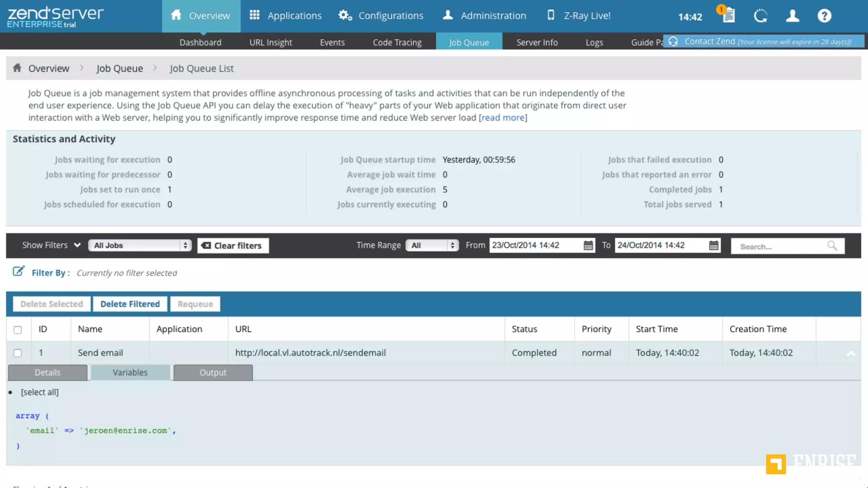
Task: Open the user profile icon
Action: click(x=792, y=16)
